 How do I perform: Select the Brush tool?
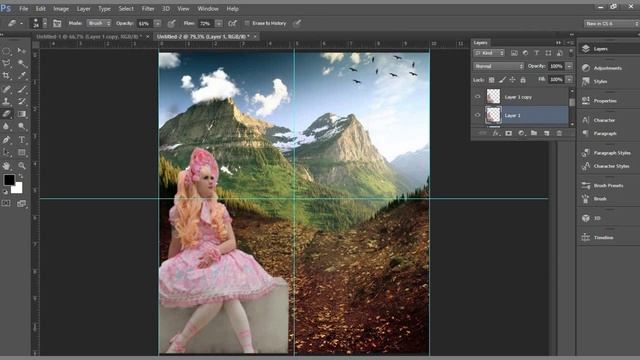[x=22, y=89]
